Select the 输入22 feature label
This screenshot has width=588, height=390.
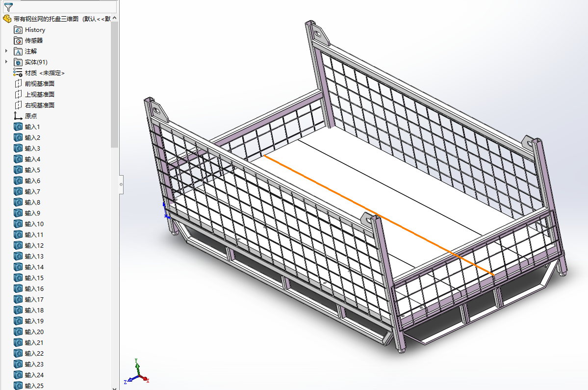[x=34, y=353]
